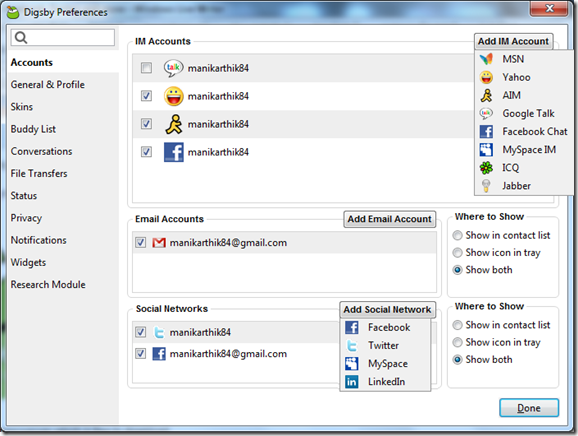Click Facebook icon beside manikarthik84@gmail.com social account

coord(159,354)
